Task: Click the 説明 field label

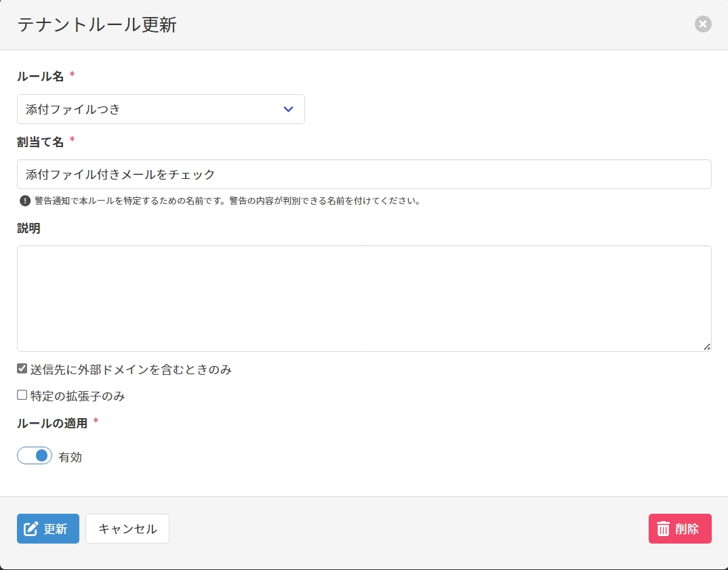Action: 28,228
